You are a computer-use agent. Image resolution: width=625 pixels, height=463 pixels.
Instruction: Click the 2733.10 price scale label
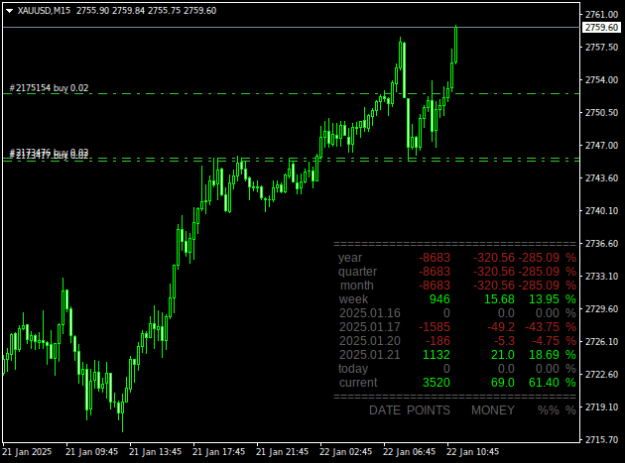click(601, 276)
